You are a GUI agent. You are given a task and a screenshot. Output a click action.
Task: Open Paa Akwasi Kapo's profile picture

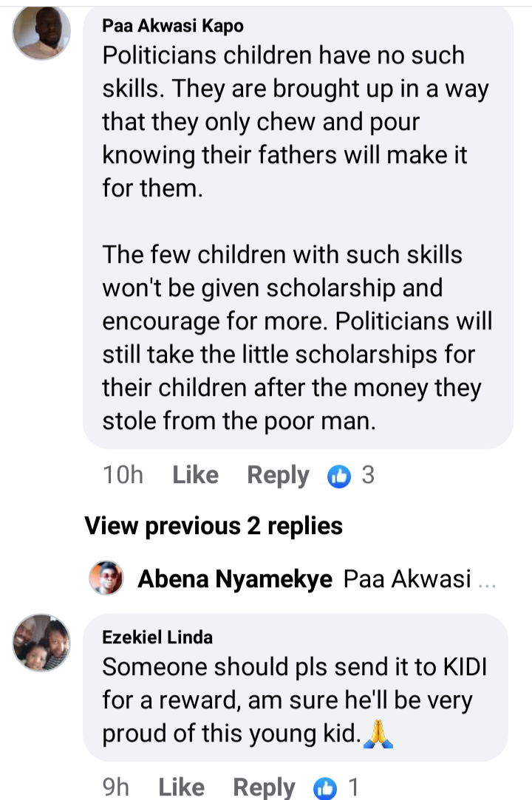(x=41, y=32)
